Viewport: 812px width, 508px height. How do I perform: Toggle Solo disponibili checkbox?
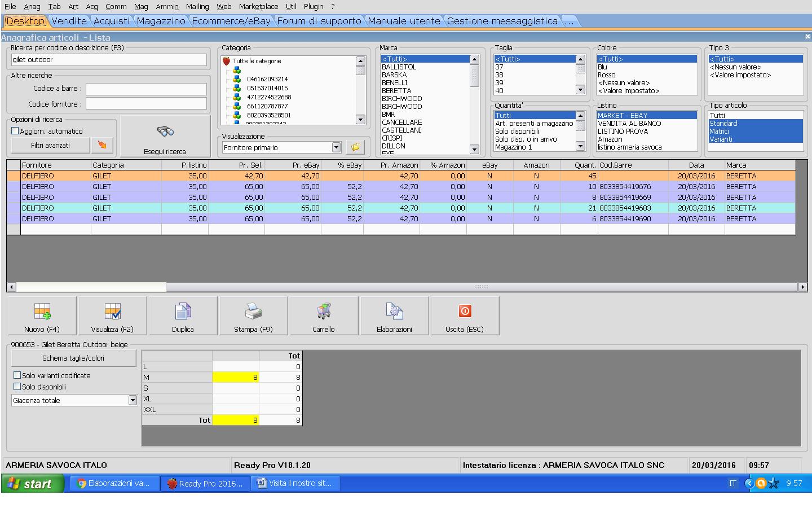(x=17, y=387)
